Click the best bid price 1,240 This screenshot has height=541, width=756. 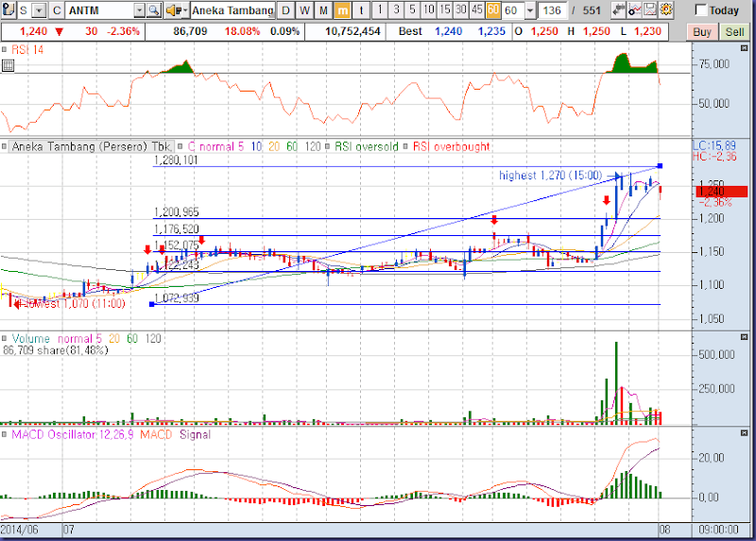448,32
